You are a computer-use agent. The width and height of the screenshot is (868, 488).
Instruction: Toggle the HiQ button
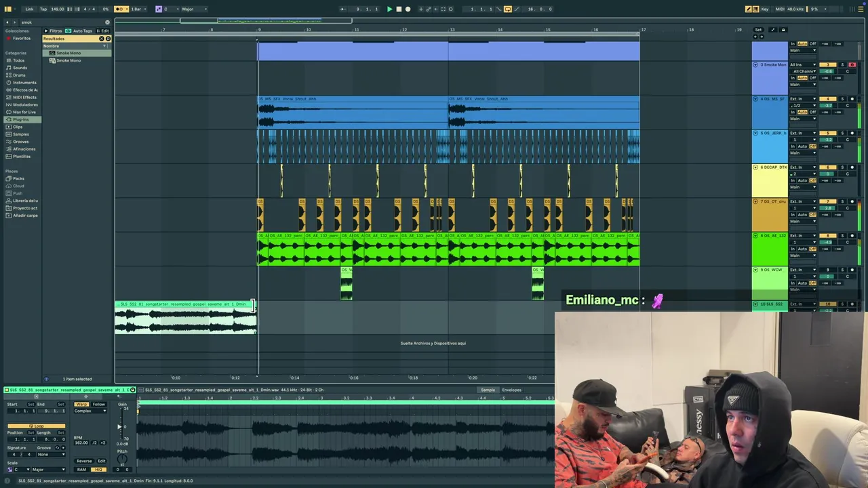(x=98, y=470)
